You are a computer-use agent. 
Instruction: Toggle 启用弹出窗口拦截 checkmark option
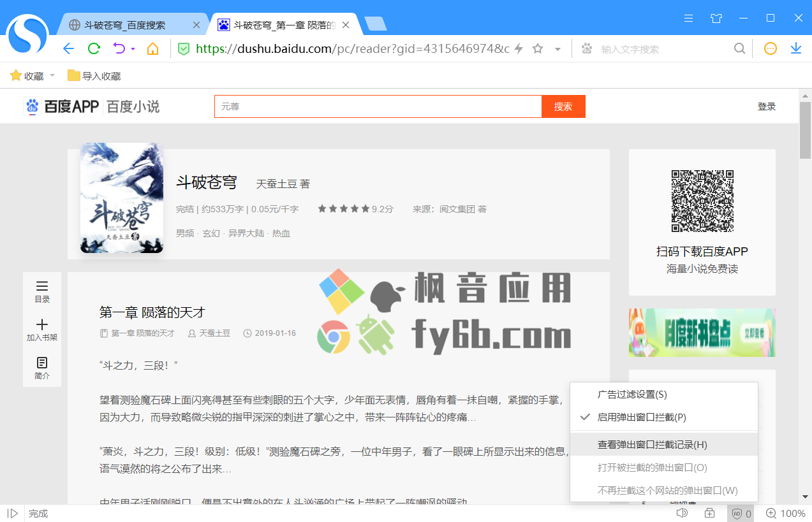(x=664, y=417)
